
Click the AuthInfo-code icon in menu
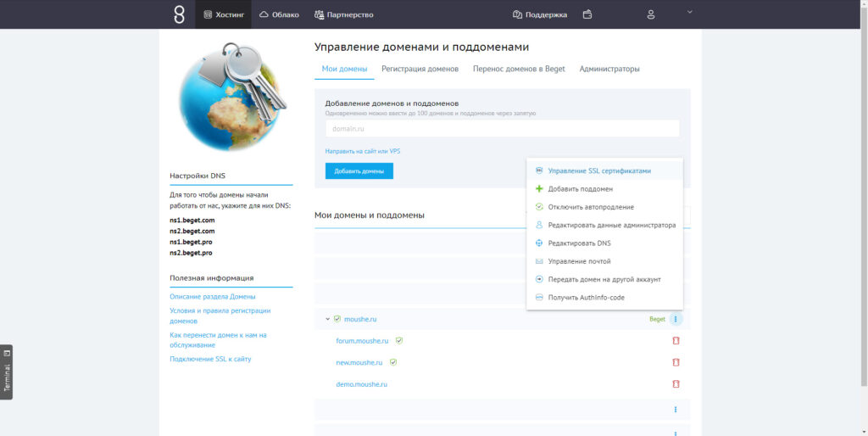click(x=539, y=298)
